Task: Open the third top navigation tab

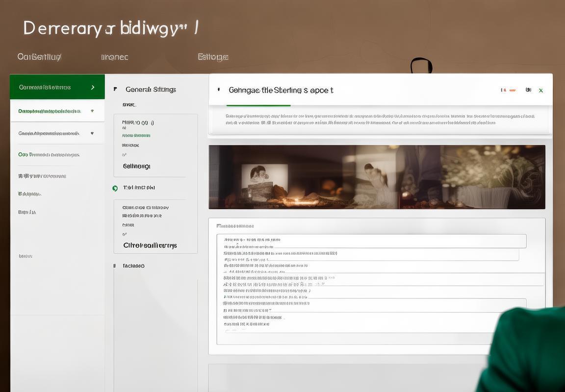Action: [213, 57]
